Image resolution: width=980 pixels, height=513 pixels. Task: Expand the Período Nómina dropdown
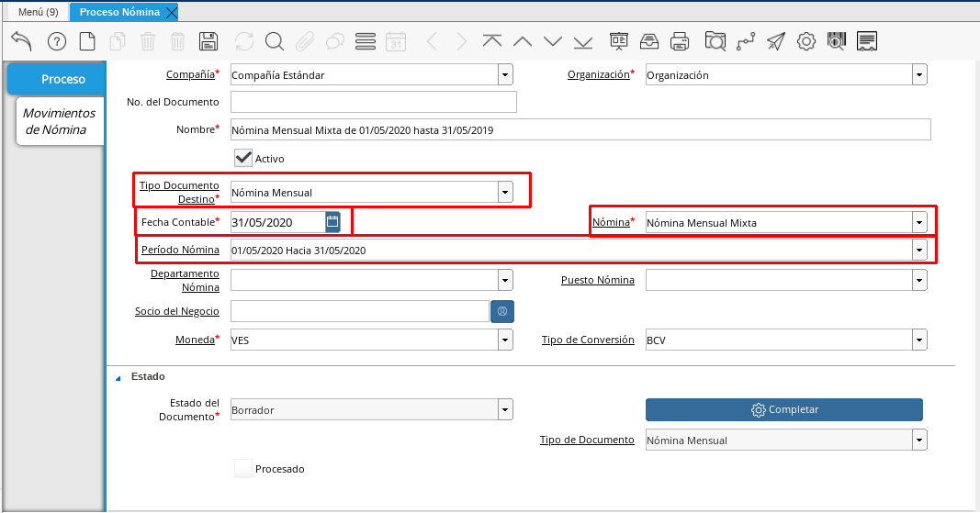tap(918, 250)
